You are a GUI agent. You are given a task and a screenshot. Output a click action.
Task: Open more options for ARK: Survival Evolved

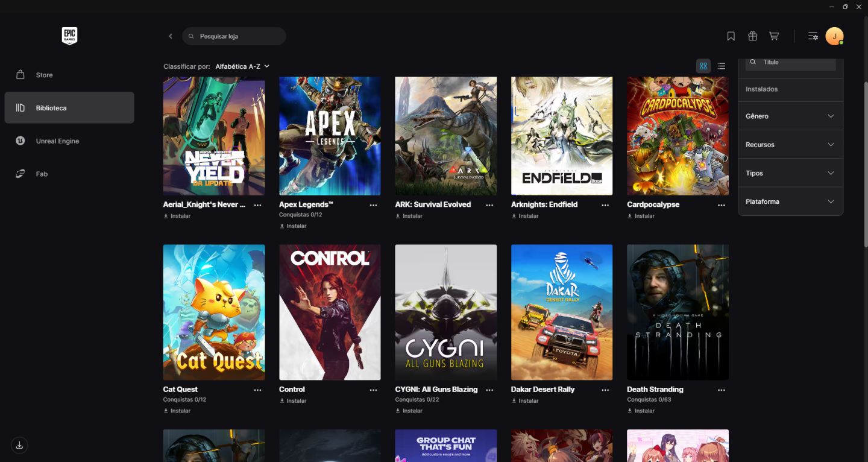pos(489,205)
